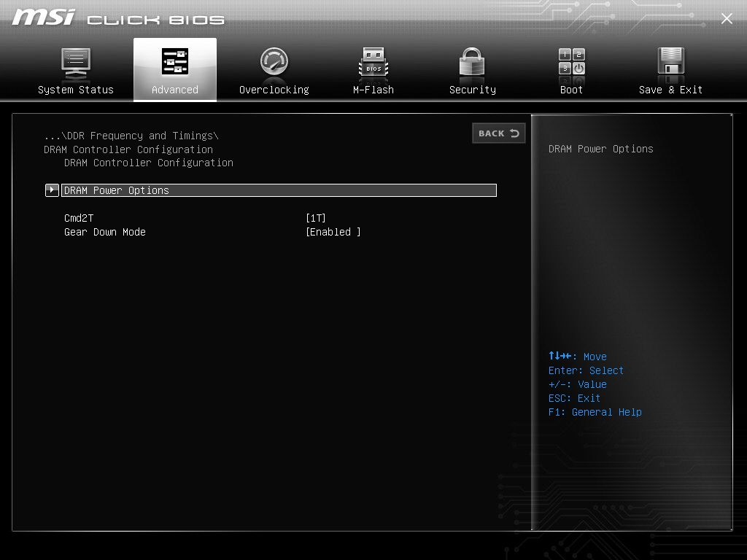Close the Click BIOS window
This screenshot has width=747, height=560.
pos(727,18)
